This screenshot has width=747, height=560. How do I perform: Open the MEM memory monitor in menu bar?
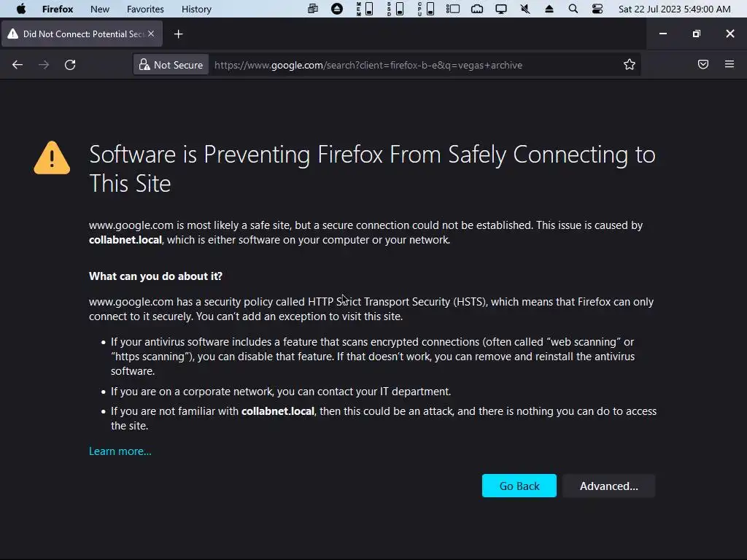pyautogui.click(x=365, y=9)
